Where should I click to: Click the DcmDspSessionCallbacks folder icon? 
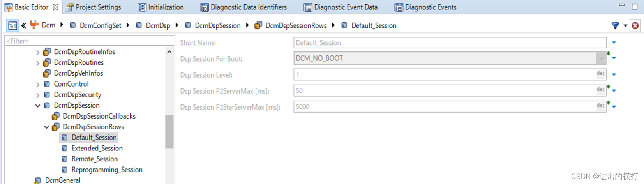(x=56, y=116)
